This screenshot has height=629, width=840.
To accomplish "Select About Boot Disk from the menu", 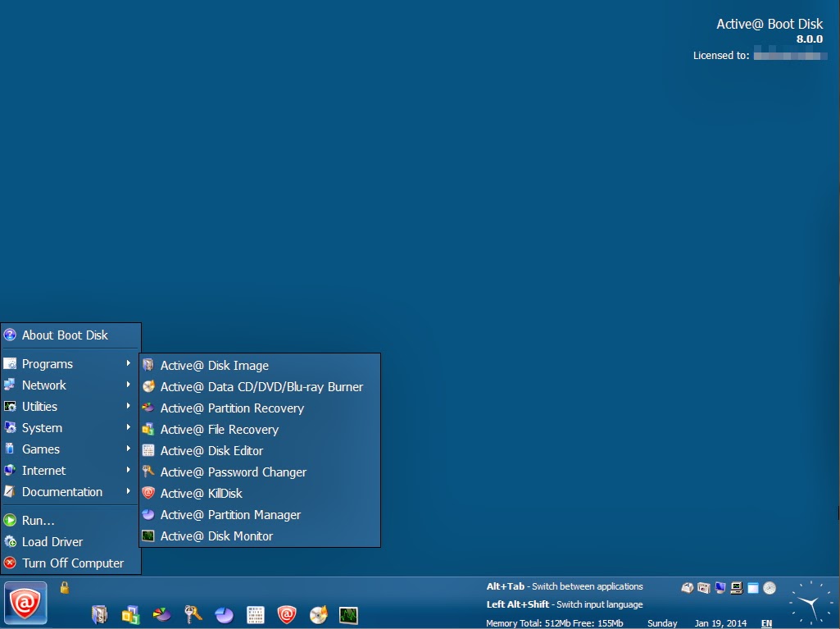I will [64, 335].
